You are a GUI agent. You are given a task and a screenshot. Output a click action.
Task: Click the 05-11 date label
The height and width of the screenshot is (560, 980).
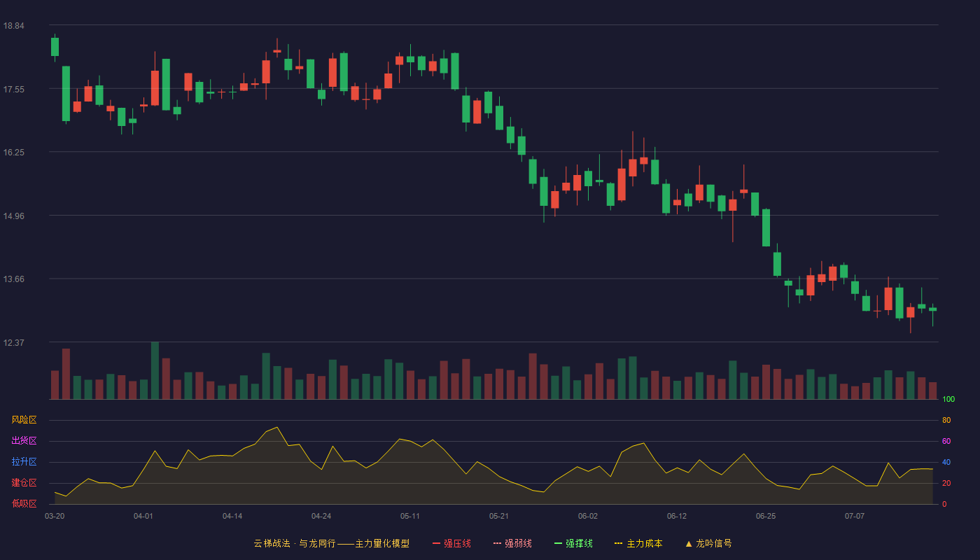[410, 516]
